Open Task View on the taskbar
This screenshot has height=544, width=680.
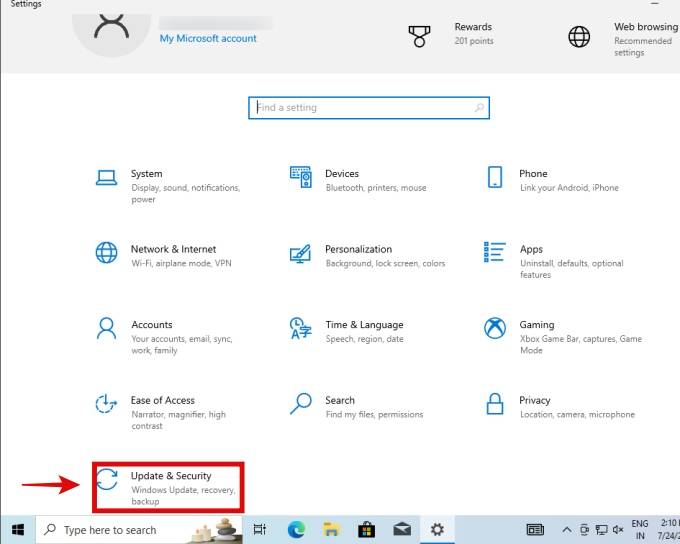click(x=260, y=530)
